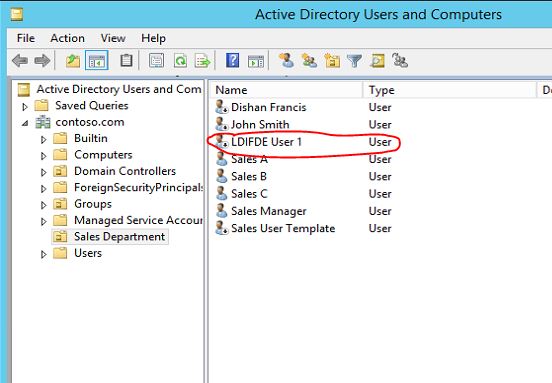Image resolution: width=552 pixels, height=383 pixels.
Task: Open the Help menu
Action: coord(153,38)
